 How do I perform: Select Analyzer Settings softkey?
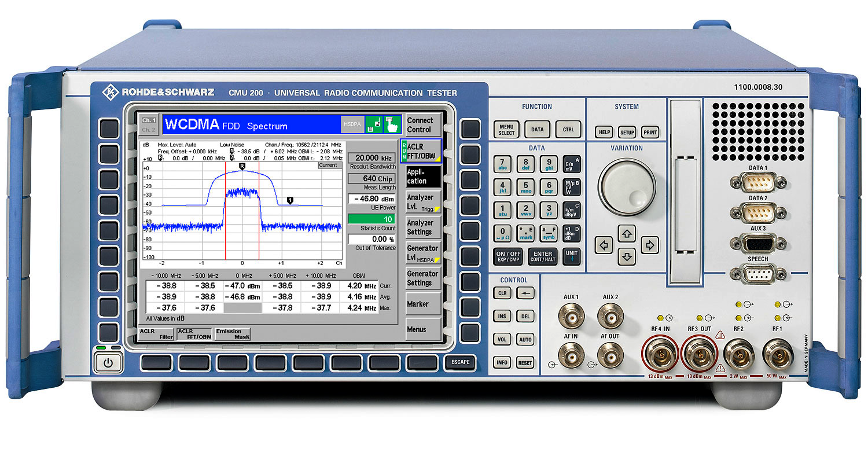(x=423, y=227)
